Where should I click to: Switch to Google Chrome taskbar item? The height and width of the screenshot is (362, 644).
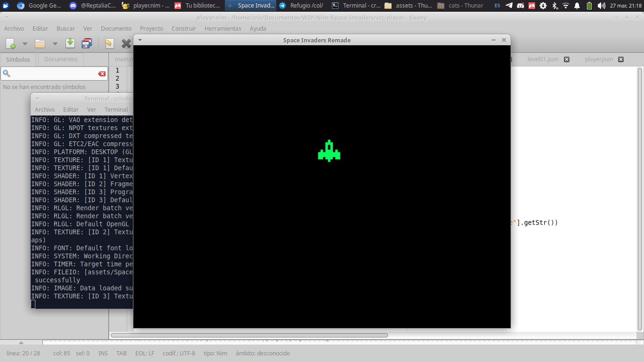tap(39, 6)
